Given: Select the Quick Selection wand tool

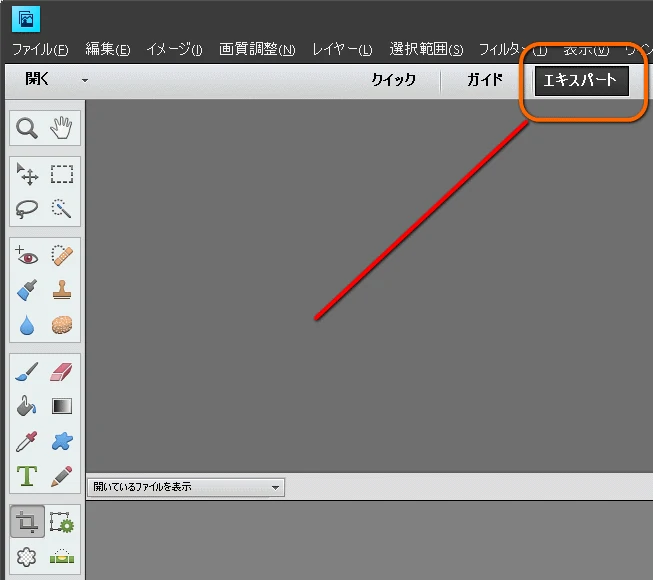Looking at the screenshot, I should click(61, 208).
